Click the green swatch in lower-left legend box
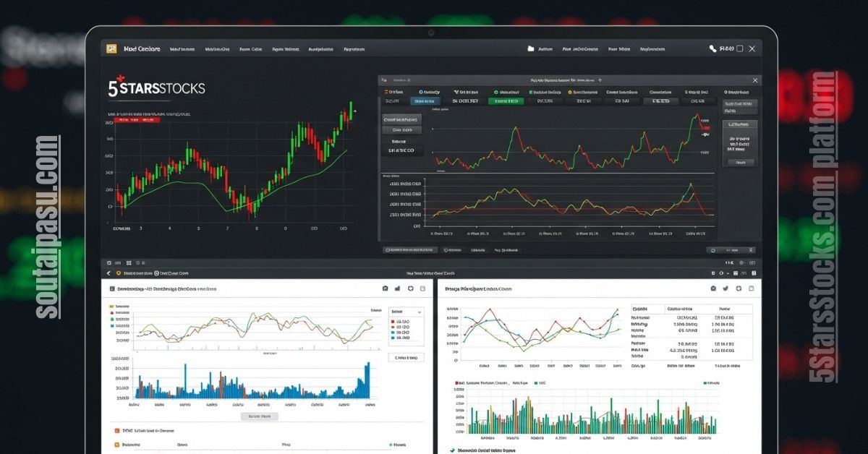The image size is (868, 454). point(393,332)
